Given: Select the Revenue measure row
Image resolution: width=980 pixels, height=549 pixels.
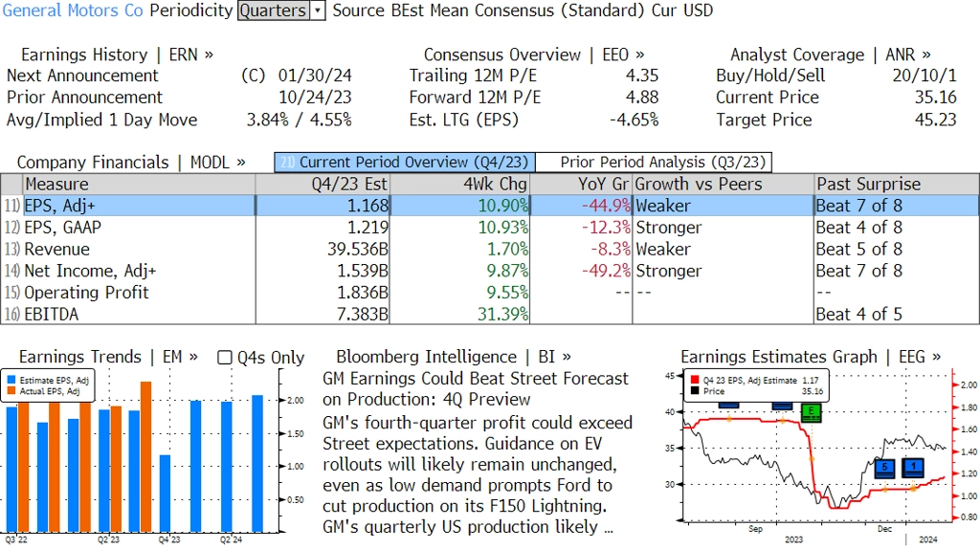Looking at the screenshot, I should 490,250.
